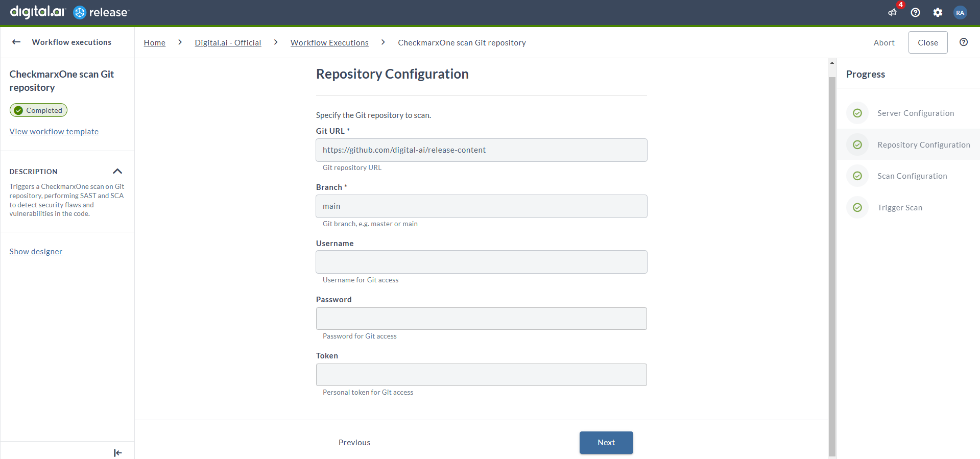The image size is (980, 459).
Task: Open the Show designer link
Action: pyautogui.click(x=36, y=252)
